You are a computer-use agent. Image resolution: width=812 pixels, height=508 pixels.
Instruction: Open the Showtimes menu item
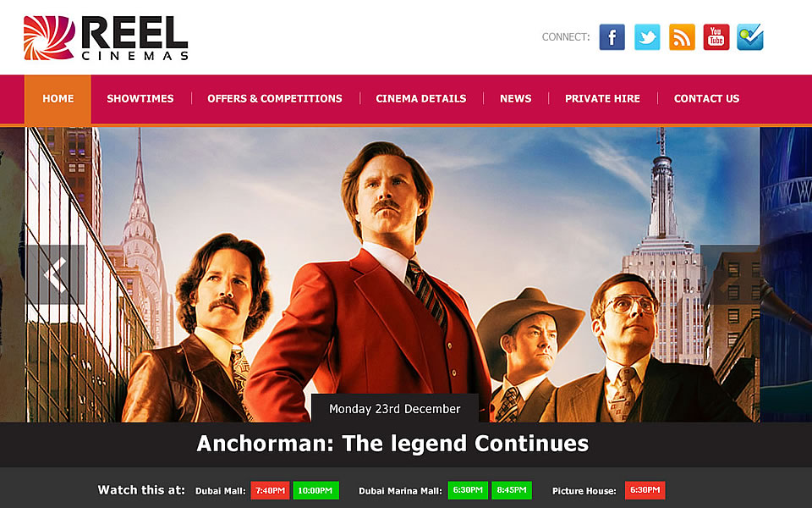tap(140, 98)
